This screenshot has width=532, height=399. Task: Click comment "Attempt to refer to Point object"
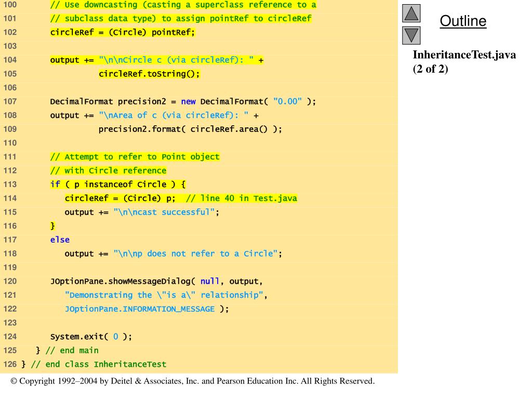135,157
